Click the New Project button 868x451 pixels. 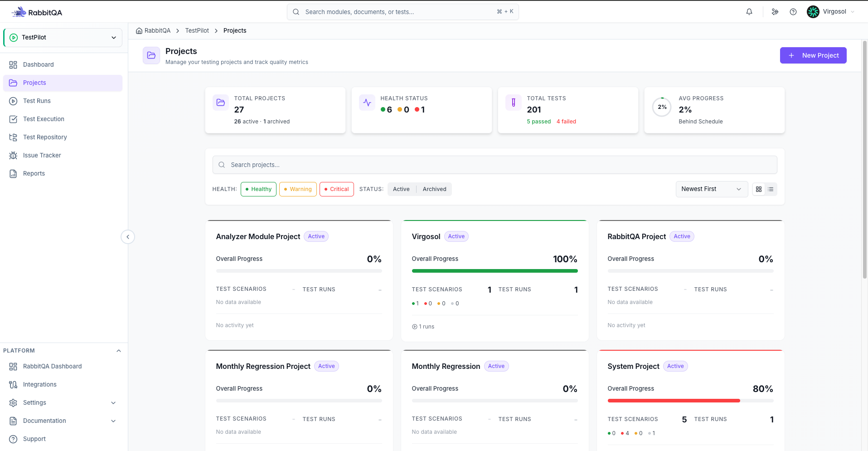(x=813, y=55)
